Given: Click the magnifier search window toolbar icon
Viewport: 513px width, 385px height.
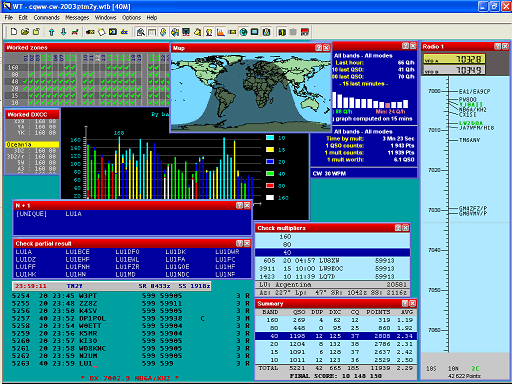Looking at the screenshot, I should point(141,32).
